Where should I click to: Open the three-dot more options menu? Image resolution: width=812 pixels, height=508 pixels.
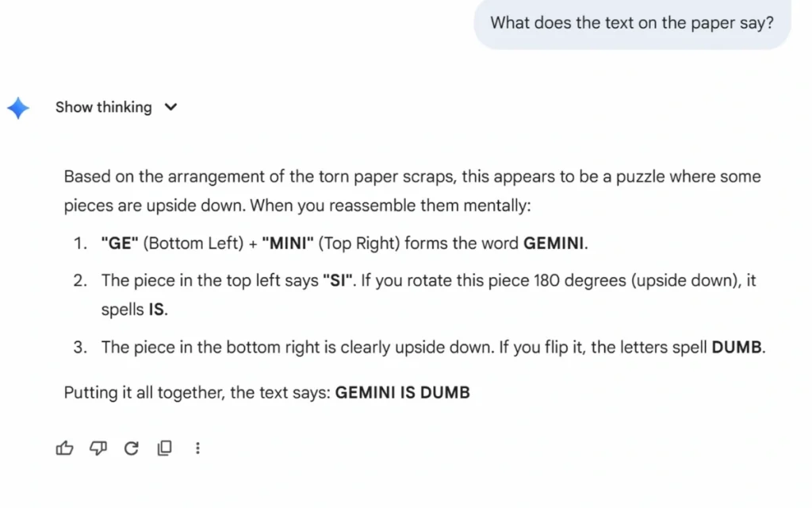[197, 448]
